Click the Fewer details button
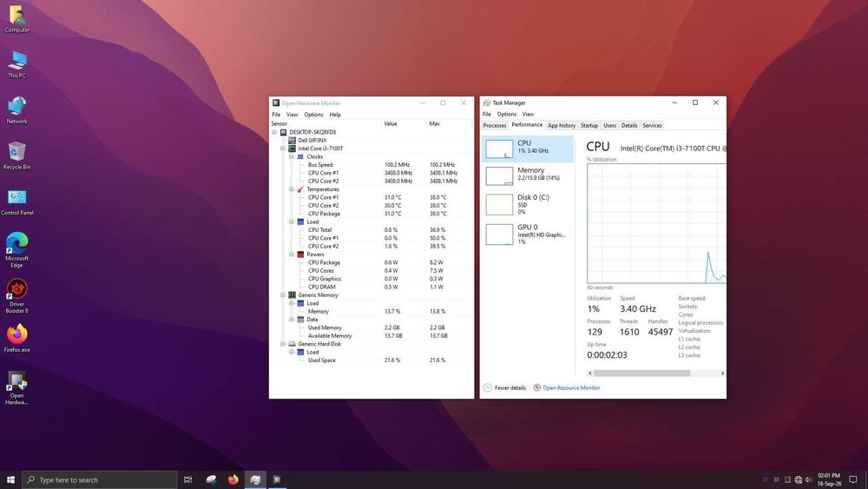Image resolution: width=868 pixels, height=489 pixels. pos(504,387)
